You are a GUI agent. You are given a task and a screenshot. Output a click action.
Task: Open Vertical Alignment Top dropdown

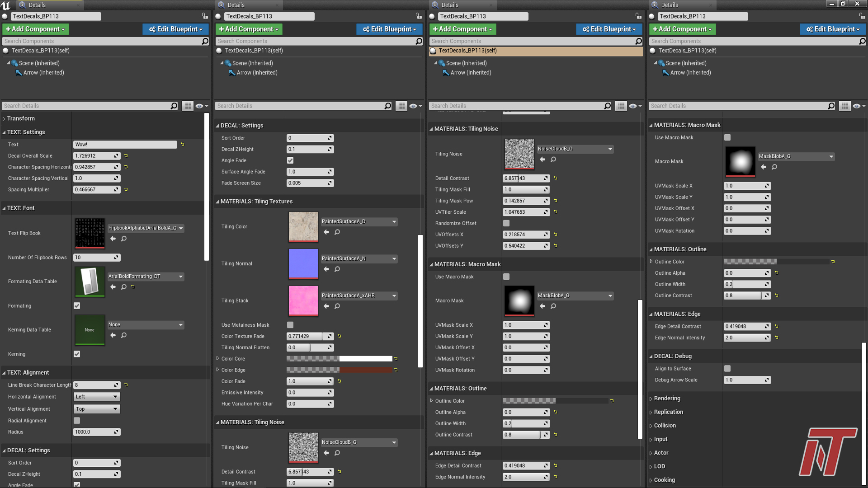96,409
